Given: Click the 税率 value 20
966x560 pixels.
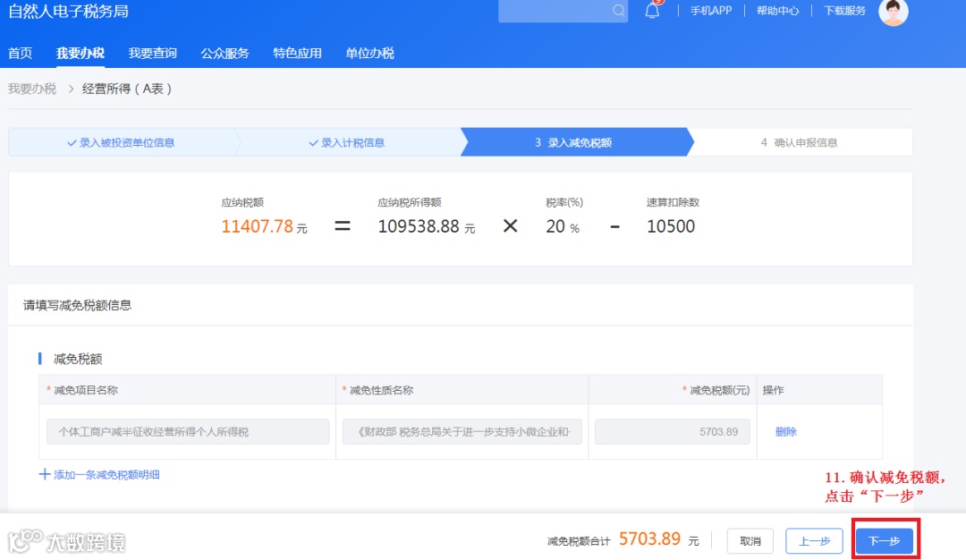Looking at the screenshot, I should pos(555,226).
